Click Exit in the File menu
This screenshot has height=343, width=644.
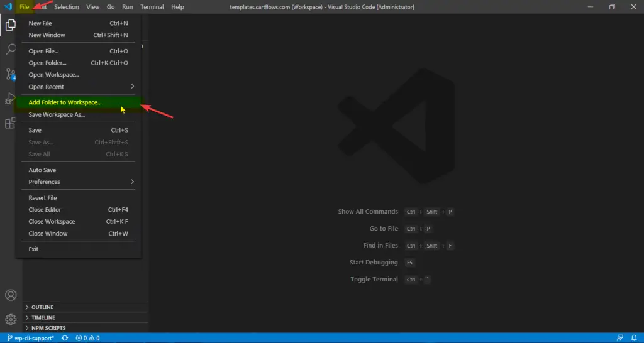pyautogui.click(x=78, y=249)
